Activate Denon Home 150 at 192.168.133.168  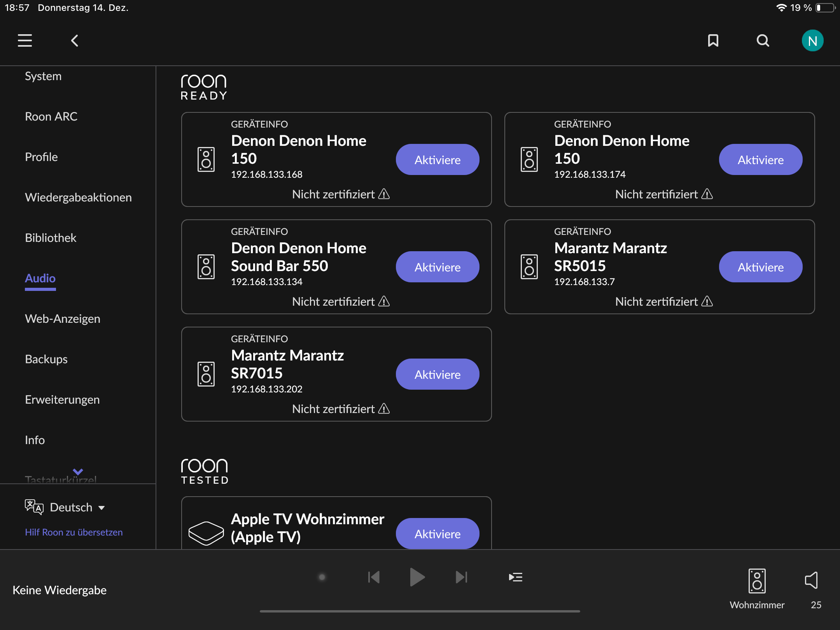(x=437, y=159)
